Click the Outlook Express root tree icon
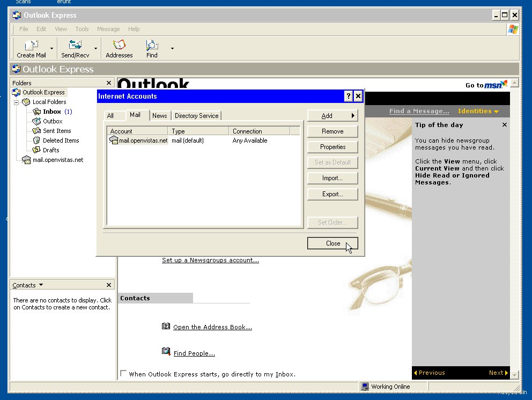This screenshot has width=532, height=400. click(x=16, y=92)
